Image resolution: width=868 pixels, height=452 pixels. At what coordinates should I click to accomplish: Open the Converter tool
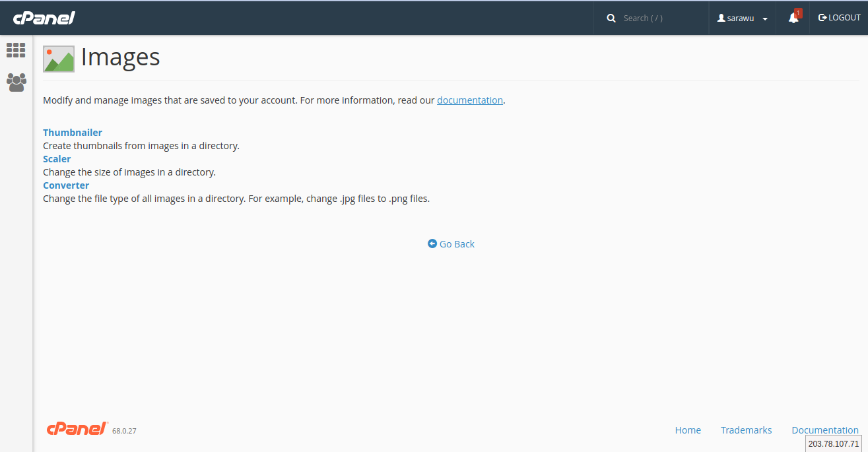pyautogui.click(x=66, y=185)
